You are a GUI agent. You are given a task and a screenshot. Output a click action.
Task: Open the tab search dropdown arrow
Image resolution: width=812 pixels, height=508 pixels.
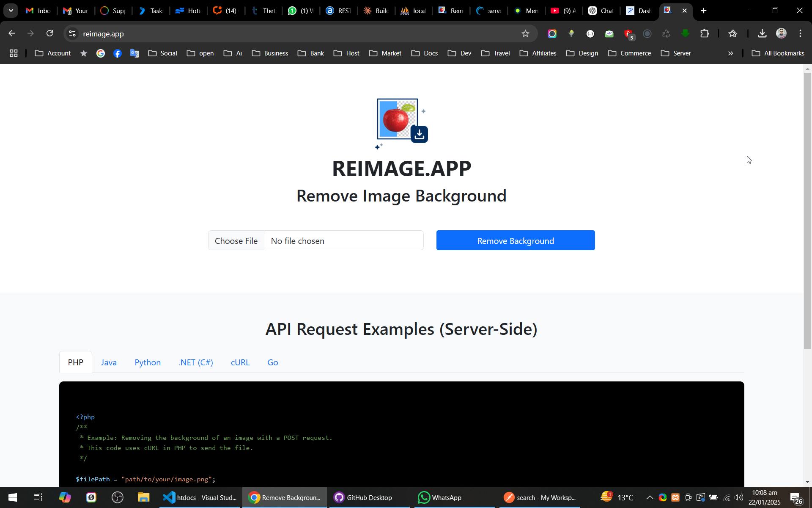click(x=11, y=11)
